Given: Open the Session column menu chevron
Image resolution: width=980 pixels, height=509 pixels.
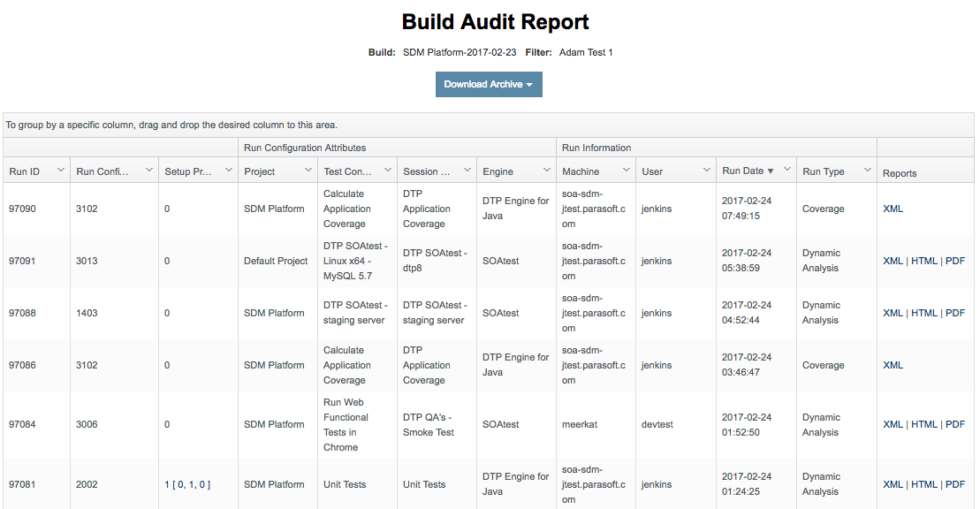Looking at the screenshot, I should click(x=467, y=170).
